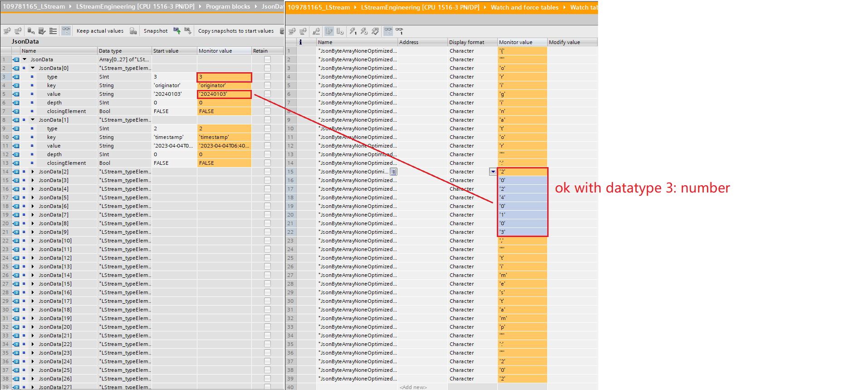
Task: Expand the JsonData[2] array element
Action: tap(33, 172)
